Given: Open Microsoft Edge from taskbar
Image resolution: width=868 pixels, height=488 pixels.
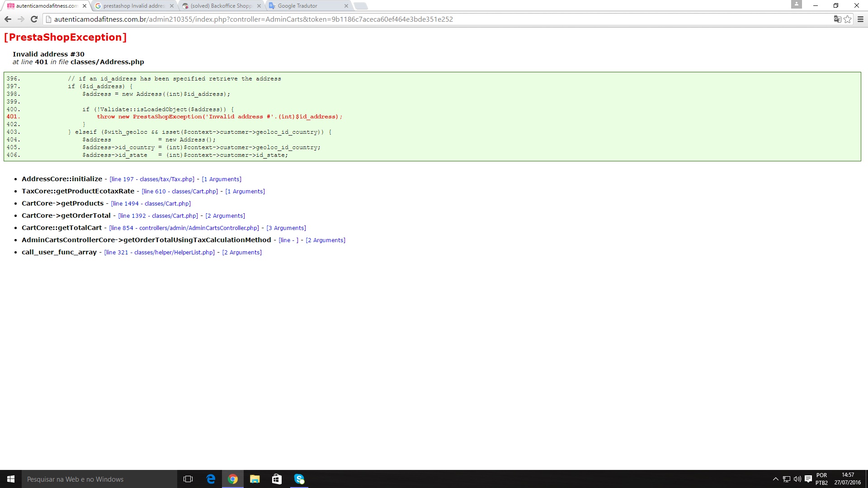Looking at the screenshot, I should (x=211, y=479).
